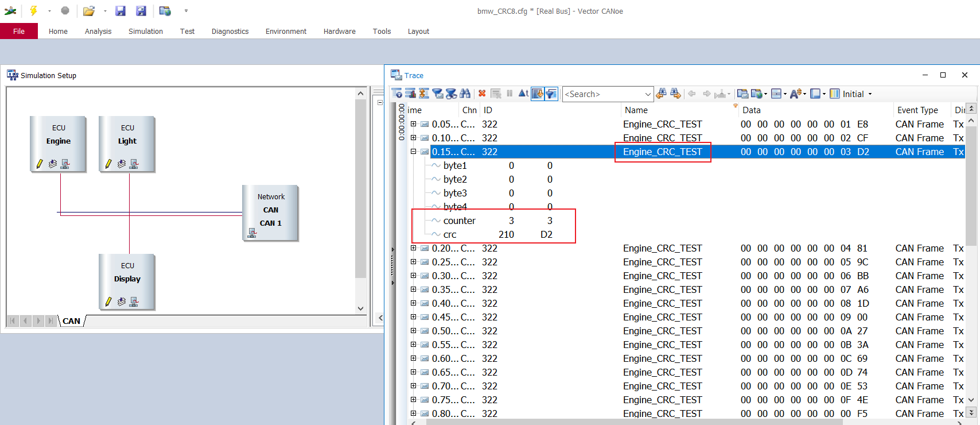Select the CAN tab in Simulation Setup

(x=71, y=321)
